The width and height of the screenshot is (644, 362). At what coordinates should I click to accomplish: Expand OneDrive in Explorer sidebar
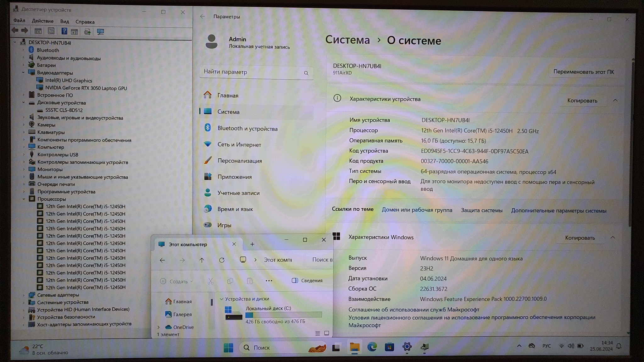click(158, 327)
